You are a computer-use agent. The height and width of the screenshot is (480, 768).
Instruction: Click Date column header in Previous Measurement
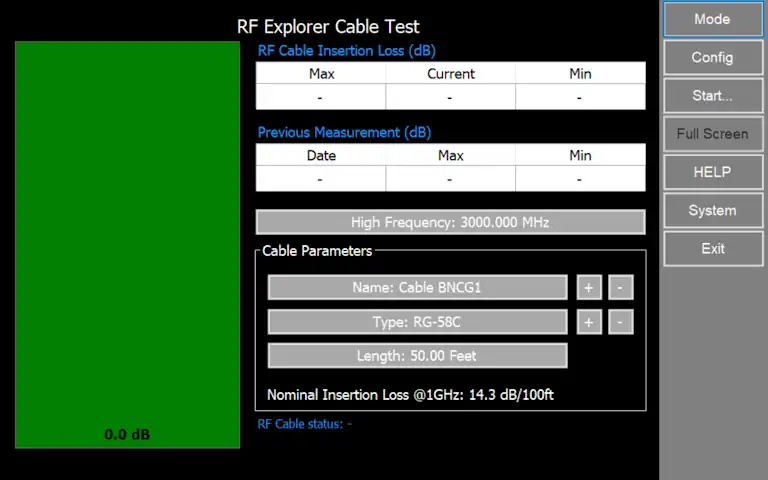tap(321, 156)
